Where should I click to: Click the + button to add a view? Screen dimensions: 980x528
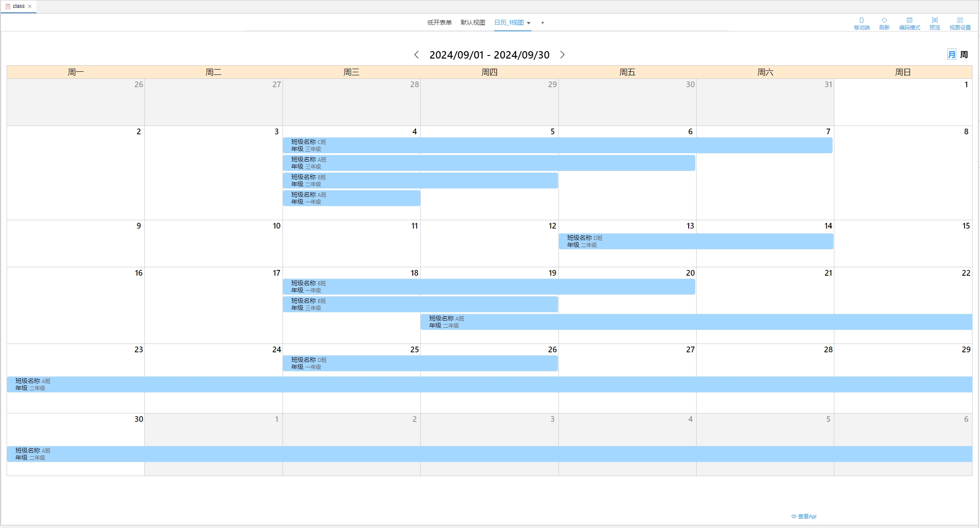click(x=543, y=22)
